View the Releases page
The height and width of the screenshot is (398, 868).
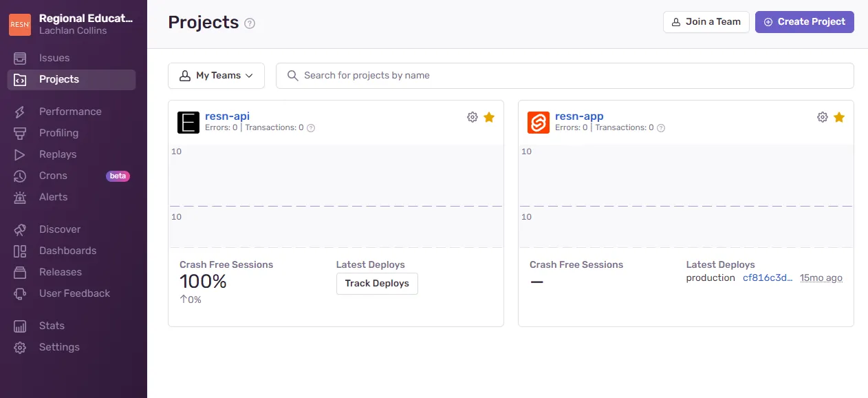[x=59, y=271]
